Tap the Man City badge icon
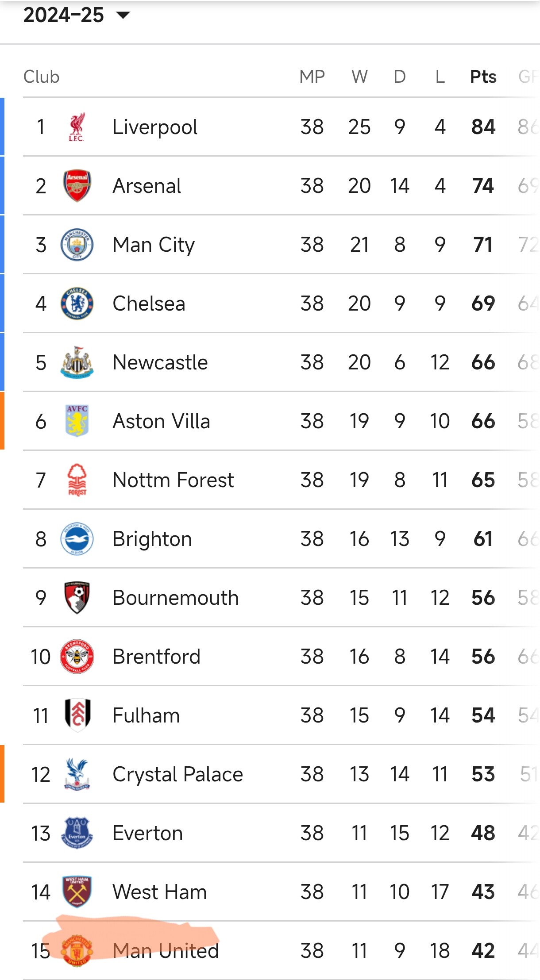Screen dimensions: 540x980 pyautogui.click(x=77, y=245)
